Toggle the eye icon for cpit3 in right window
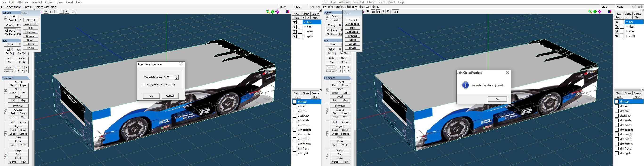The height and width of the screenshot is (166, 644). point(617,36)
